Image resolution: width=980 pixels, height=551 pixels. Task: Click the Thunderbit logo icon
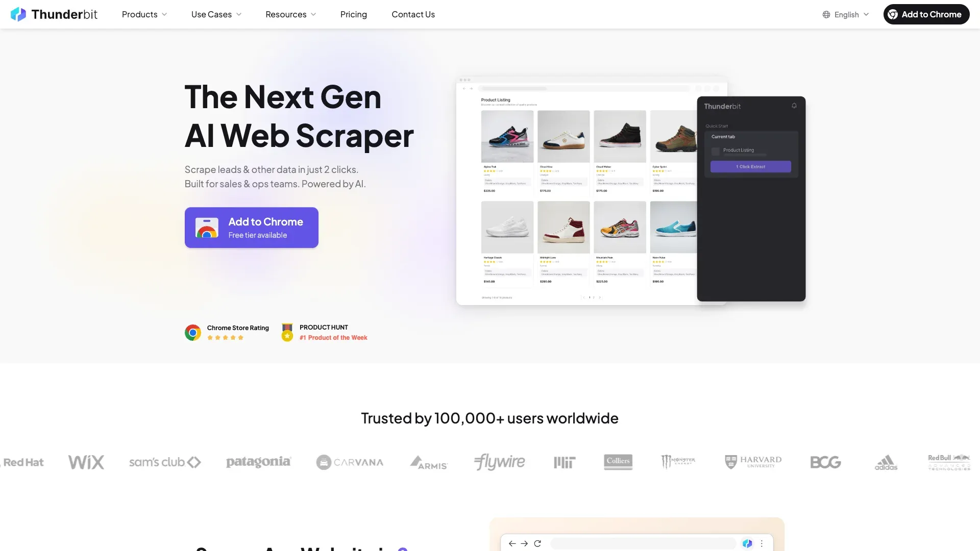18,14
